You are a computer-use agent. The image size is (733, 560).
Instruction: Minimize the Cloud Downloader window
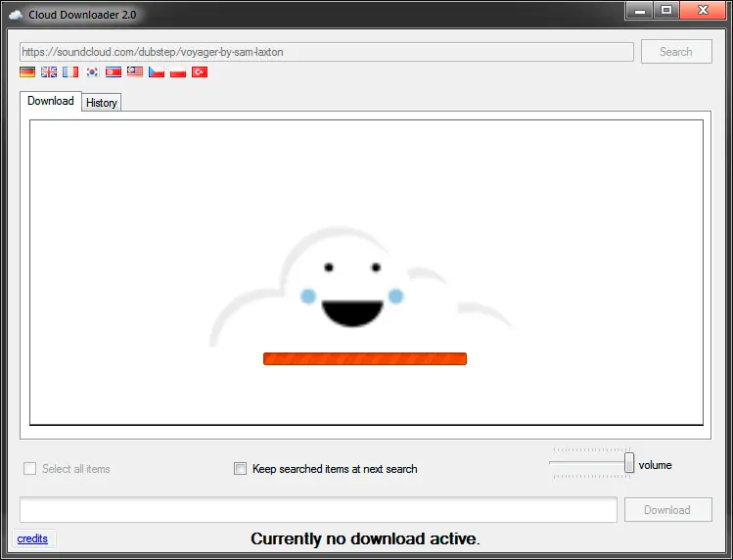(639, 11)
